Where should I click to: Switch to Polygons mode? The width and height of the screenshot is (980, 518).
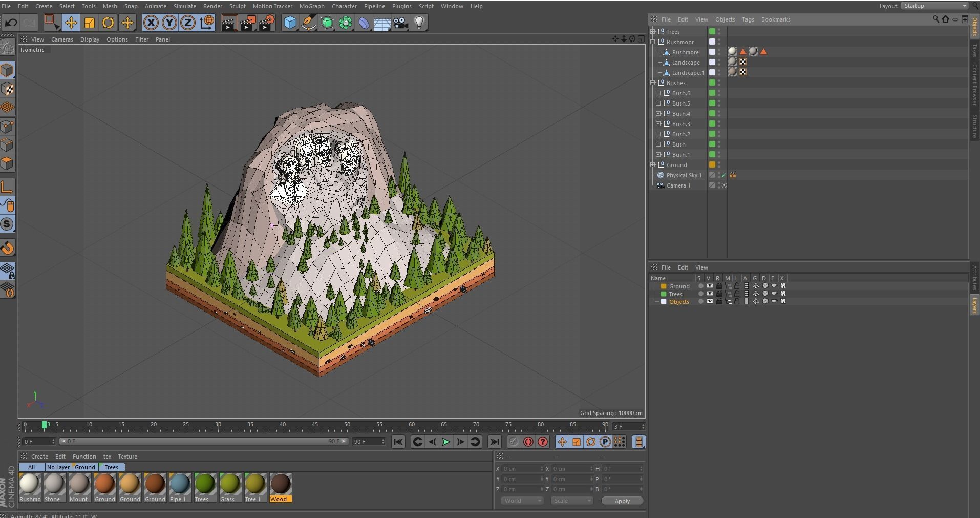coord(7,163)
